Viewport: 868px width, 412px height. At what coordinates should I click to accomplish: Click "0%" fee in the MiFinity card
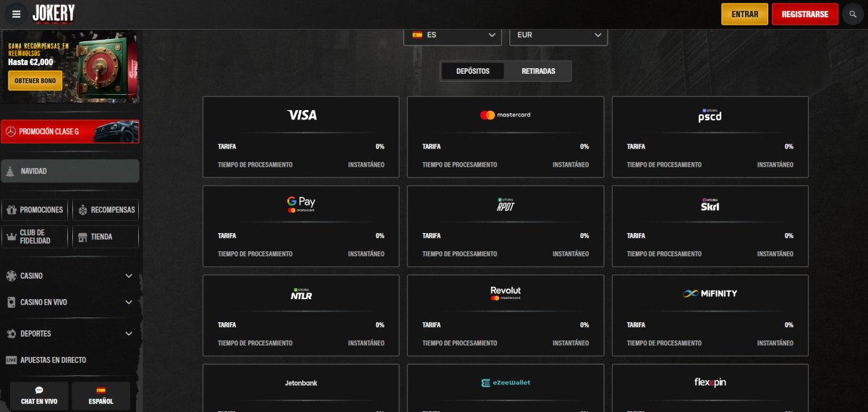(x=789, y=325)
